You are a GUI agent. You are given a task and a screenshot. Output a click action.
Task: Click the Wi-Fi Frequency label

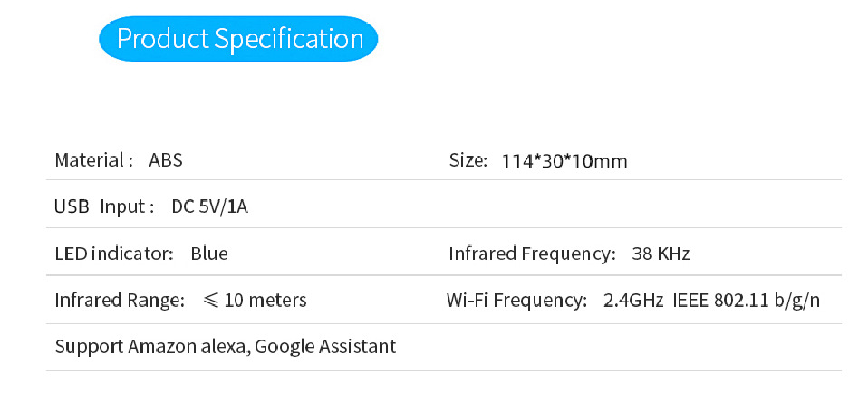pos(516,301)
